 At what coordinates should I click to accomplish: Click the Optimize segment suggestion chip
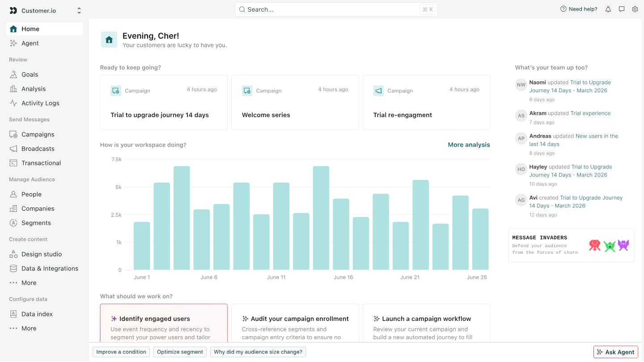click(x=180, y=352)
